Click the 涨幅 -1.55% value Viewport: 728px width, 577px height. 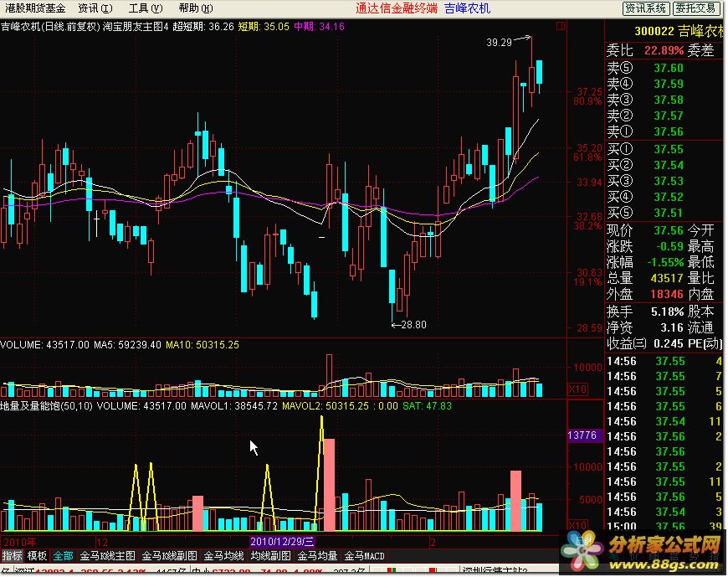(665, 262)
